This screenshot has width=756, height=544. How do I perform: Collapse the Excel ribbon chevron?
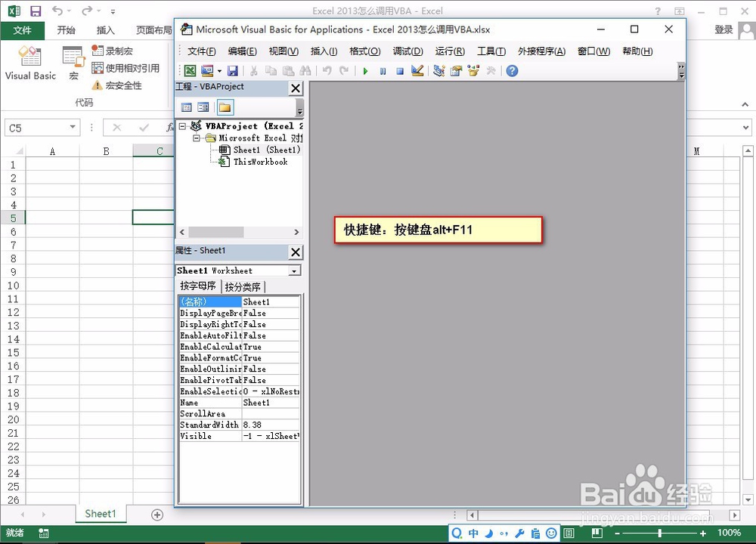click(745, 104)
